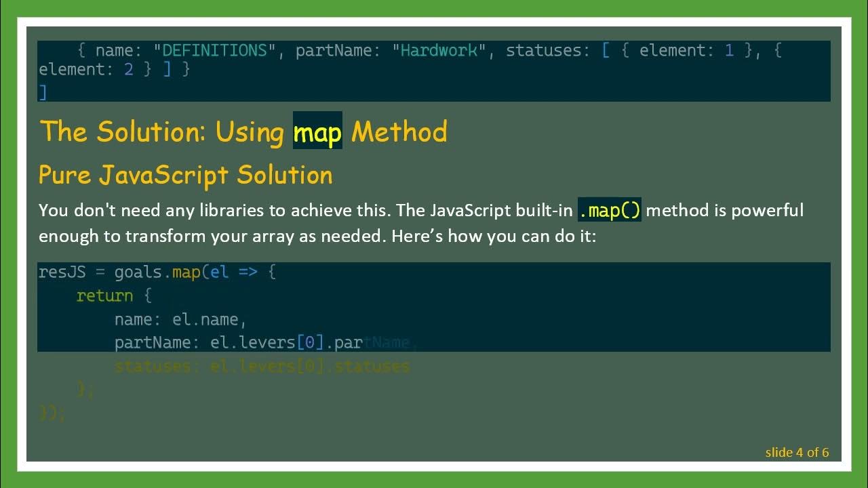Viewport: 868px width, 488px height.
Task: Click the "slide 4 of 6" indicator
Action: [797, 452]
